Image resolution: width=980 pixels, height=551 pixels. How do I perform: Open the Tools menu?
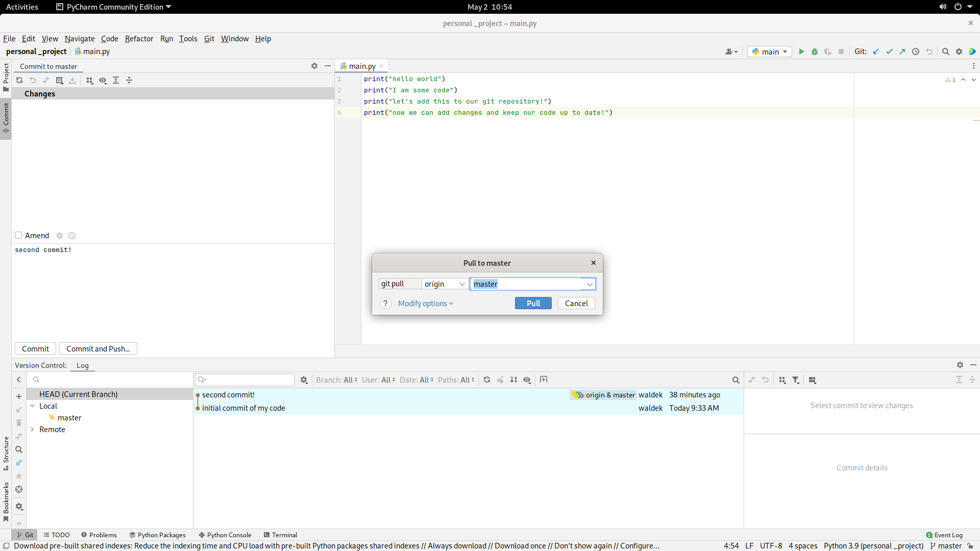(x=188, y=38)
